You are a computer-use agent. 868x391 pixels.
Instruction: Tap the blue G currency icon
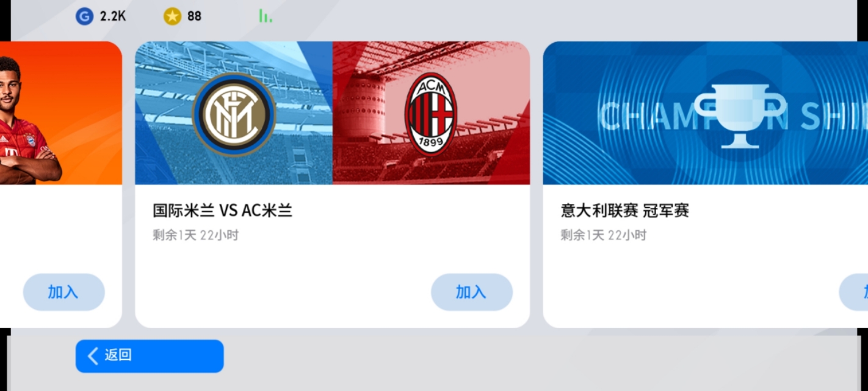(84, 16)
